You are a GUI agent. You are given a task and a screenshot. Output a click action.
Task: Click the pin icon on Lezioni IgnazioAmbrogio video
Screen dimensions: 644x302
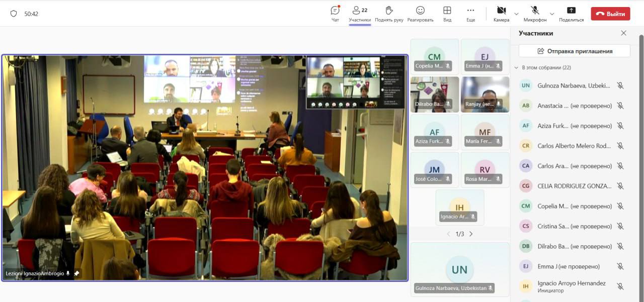point(76,273)
